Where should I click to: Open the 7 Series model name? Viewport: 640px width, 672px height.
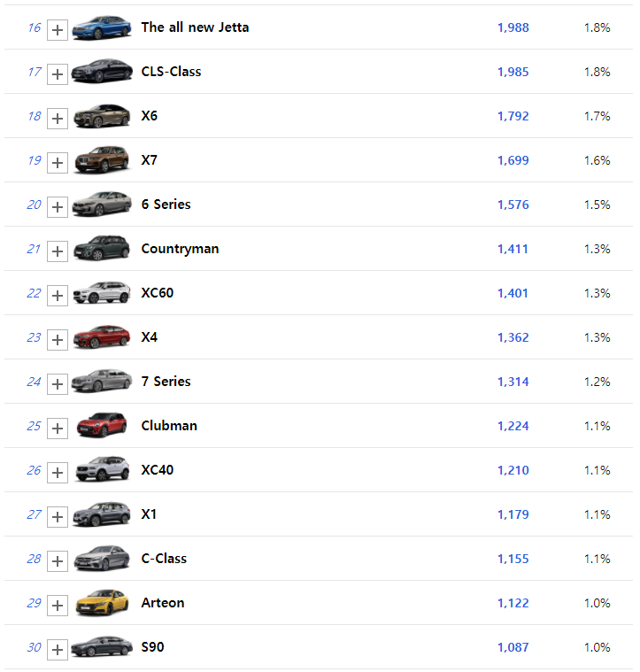166,382
